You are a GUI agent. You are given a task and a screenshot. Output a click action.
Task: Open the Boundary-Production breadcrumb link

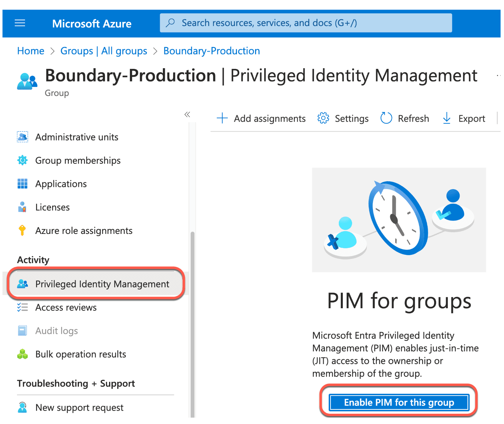(x=212, y=51)
